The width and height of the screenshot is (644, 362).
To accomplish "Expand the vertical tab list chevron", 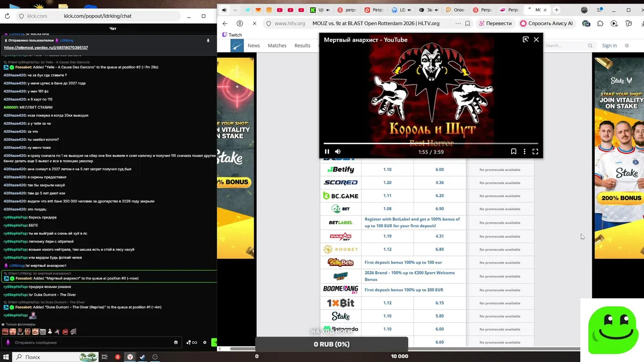I will click(x=235, y=10).
